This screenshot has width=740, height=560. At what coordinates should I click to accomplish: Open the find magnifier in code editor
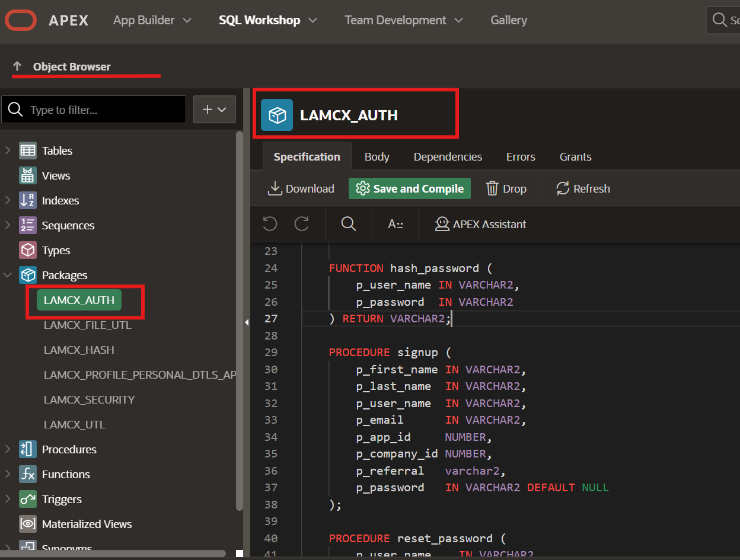tap(349, 223)
